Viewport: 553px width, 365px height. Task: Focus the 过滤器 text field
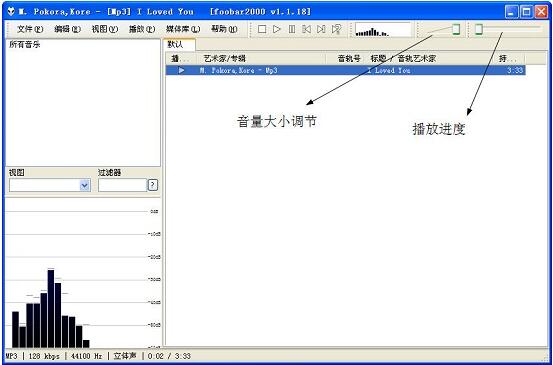click(122, 185)
